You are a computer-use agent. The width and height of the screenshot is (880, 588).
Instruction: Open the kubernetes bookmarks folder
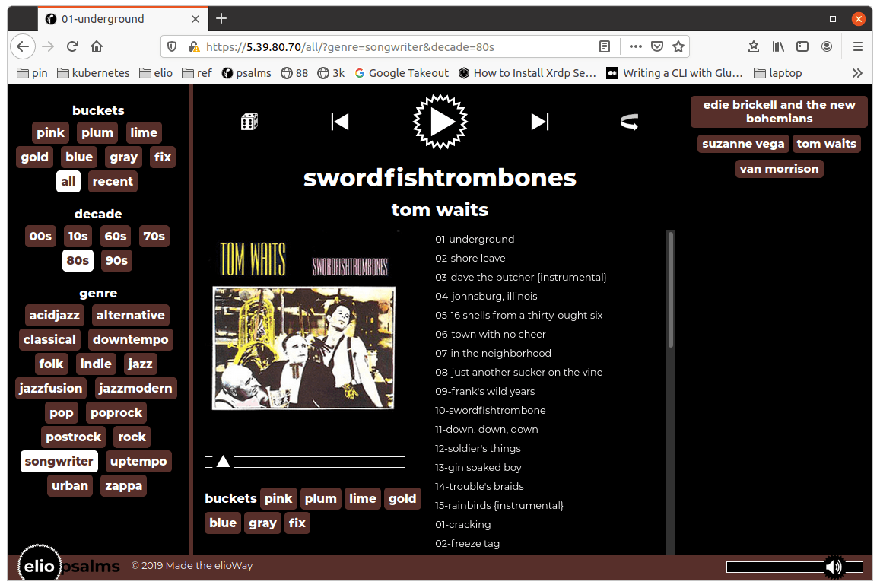tap(94, 73)
